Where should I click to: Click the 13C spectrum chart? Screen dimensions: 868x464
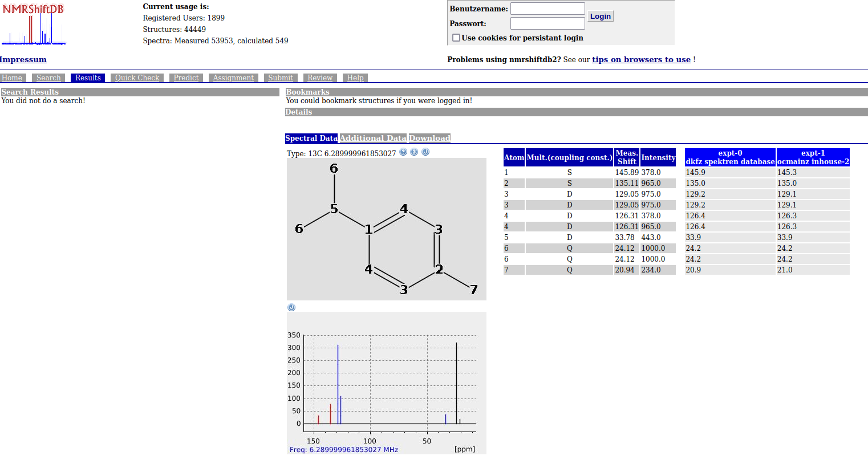pos(386,382)
